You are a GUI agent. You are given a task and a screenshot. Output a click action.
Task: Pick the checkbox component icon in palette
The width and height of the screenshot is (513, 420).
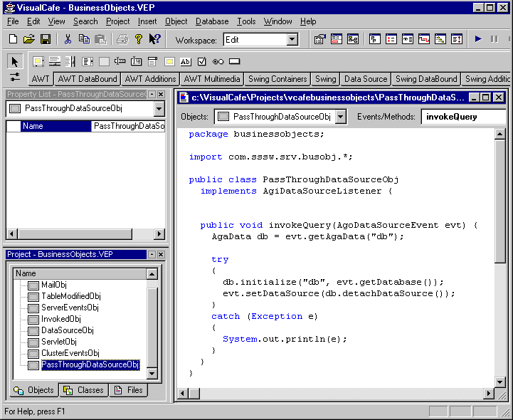tap(202, 61)
